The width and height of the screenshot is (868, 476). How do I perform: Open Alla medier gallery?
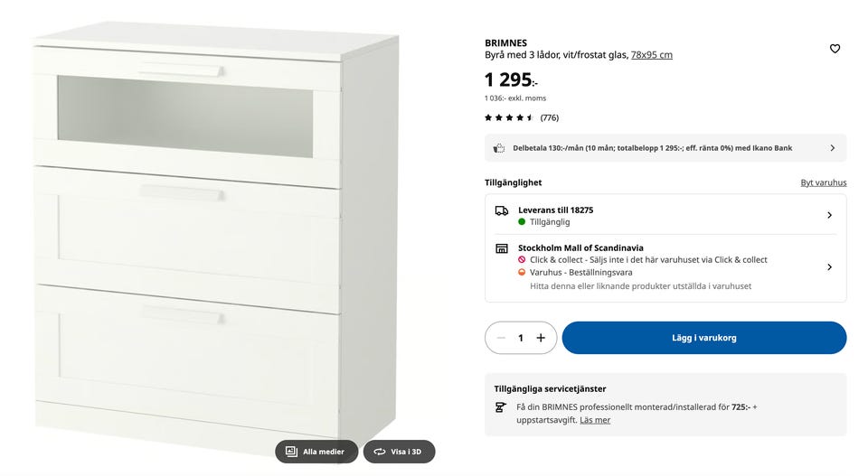coord(316,452)
